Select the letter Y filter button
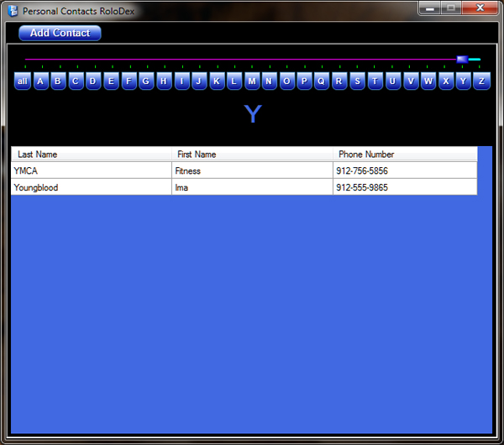 pyautogui.click(x=463, y=81)
